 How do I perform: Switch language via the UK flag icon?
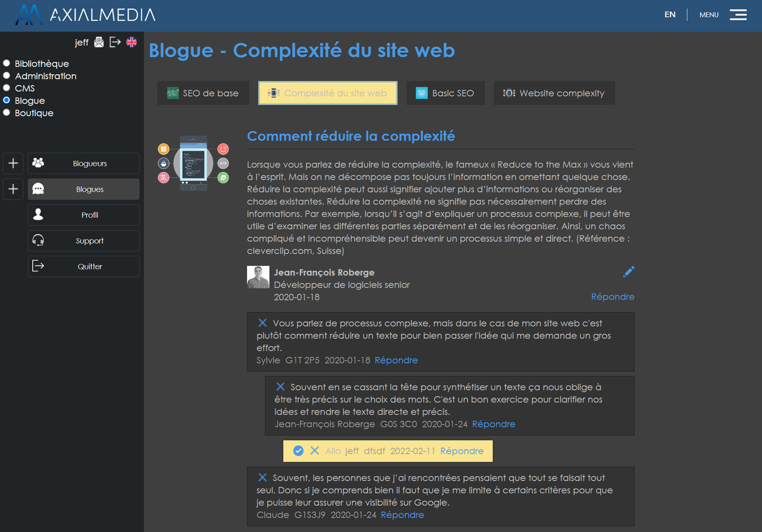[131, 42]
